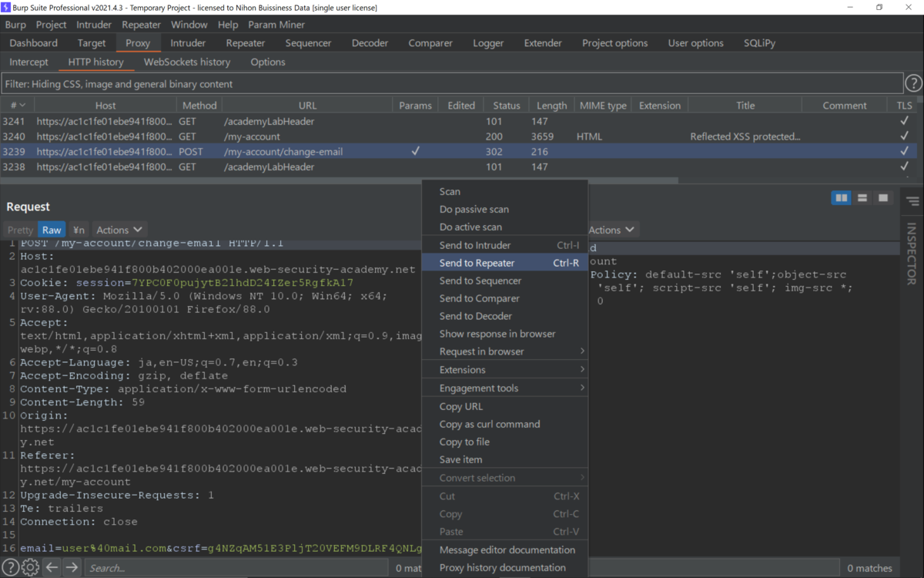Switch to the Target tab

(92, 43)
